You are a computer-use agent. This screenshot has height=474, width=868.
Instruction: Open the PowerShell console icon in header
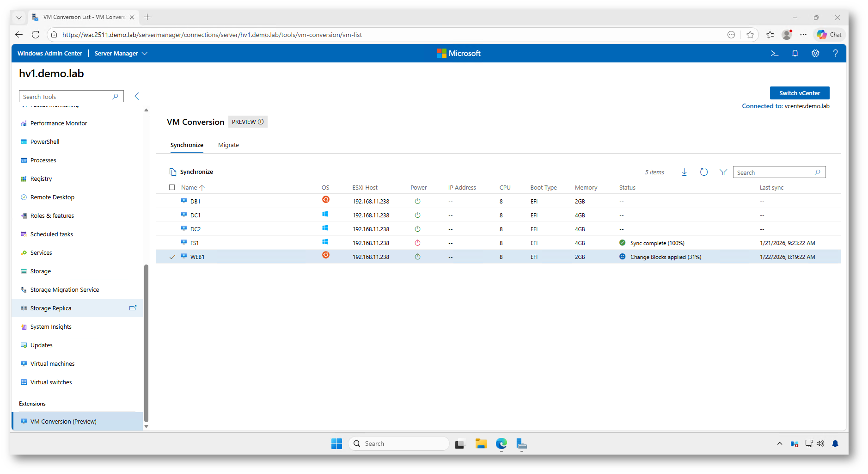click(x=775, y=54)
